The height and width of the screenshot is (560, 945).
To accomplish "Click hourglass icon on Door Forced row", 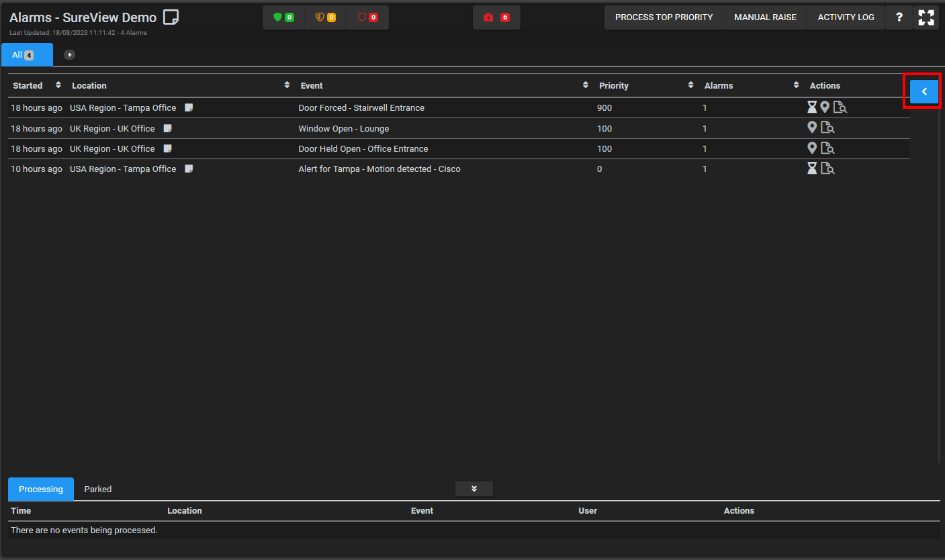I will [x=812, y=107].
